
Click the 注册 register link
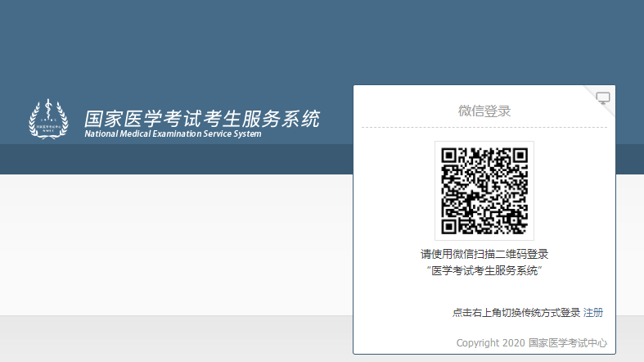[593, 312]
